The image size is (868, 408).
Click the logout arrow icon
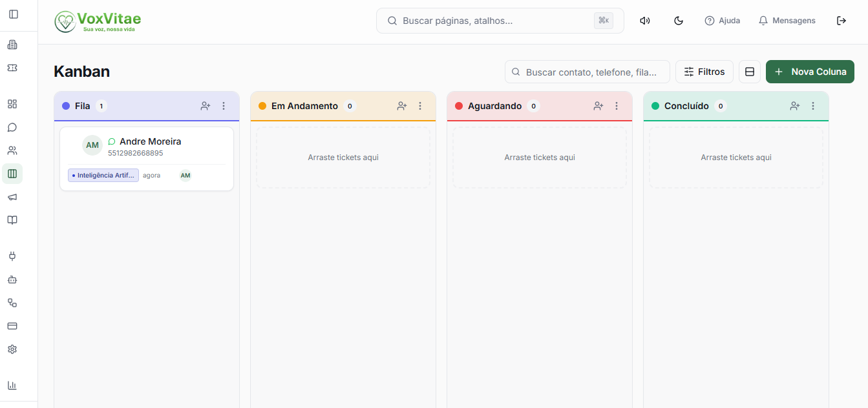[x=842, y=21]
